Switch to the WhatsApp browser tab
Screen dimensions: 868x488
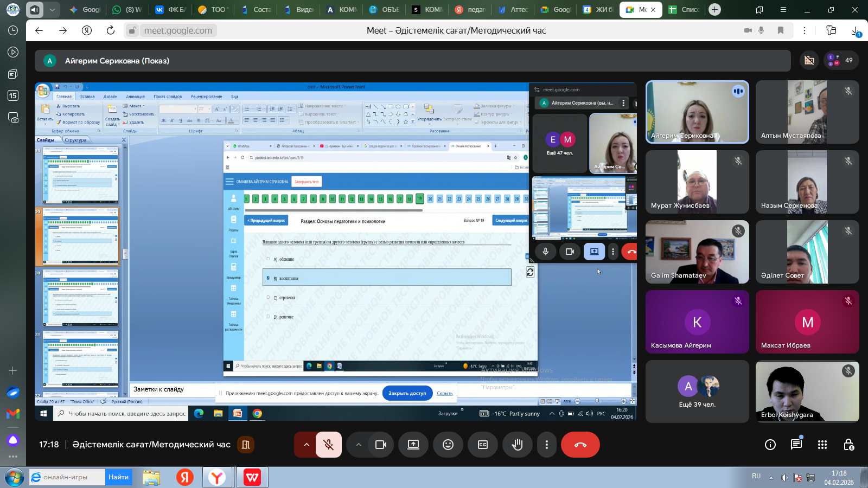(127, 10)
